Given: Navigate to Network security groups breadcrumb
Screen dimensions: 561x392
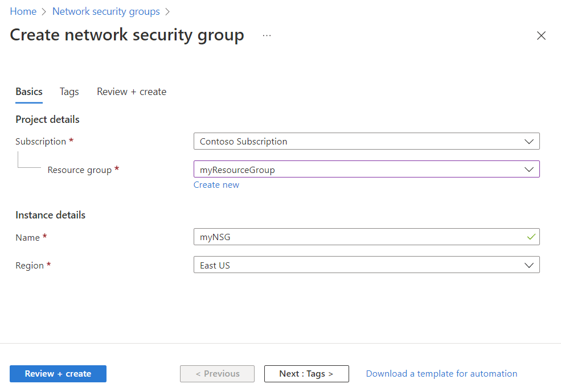Looking at the screenshot, I should (x=106, y=11).
